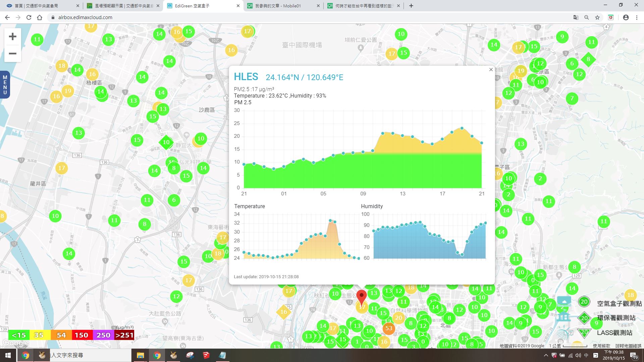Close the EdiGreen 空氣盒子 tab
Image resolution: width=644 pixels, height=362 pixels.
coord(238,6)
